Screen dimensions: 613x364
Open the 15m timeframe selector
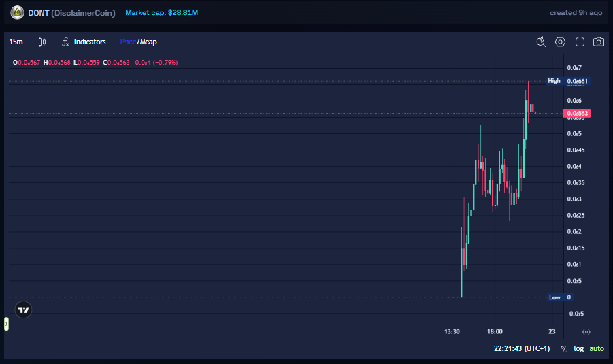click(16, 42)
